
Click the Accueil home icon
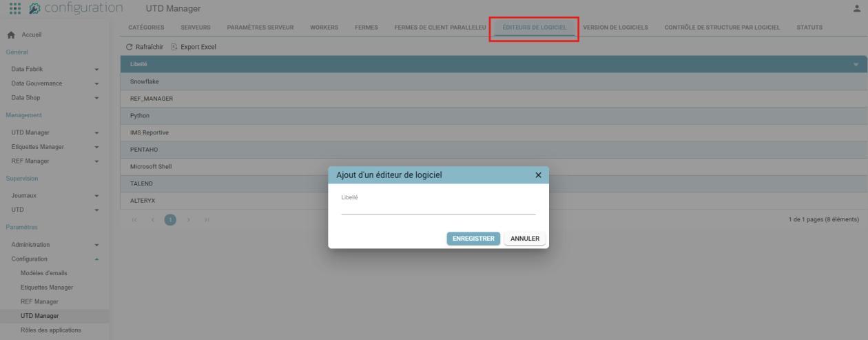tap(12, 34)
